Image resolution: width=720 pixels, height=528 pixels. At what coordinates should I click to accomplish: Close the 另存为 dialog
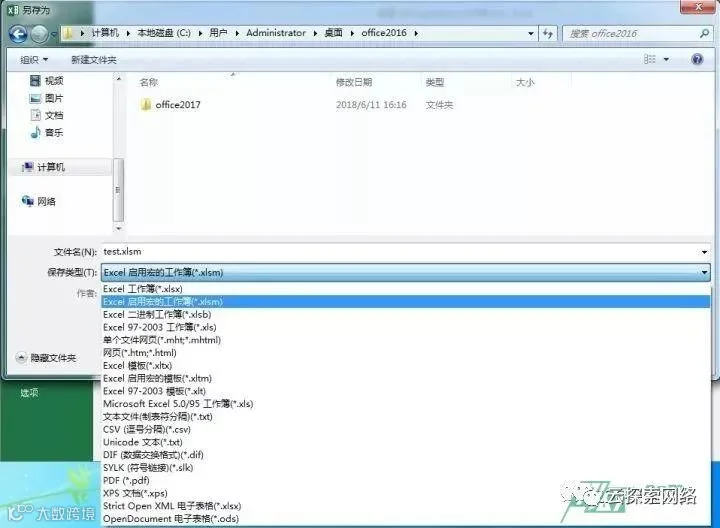pyautogui.click(x=698, y=7)
